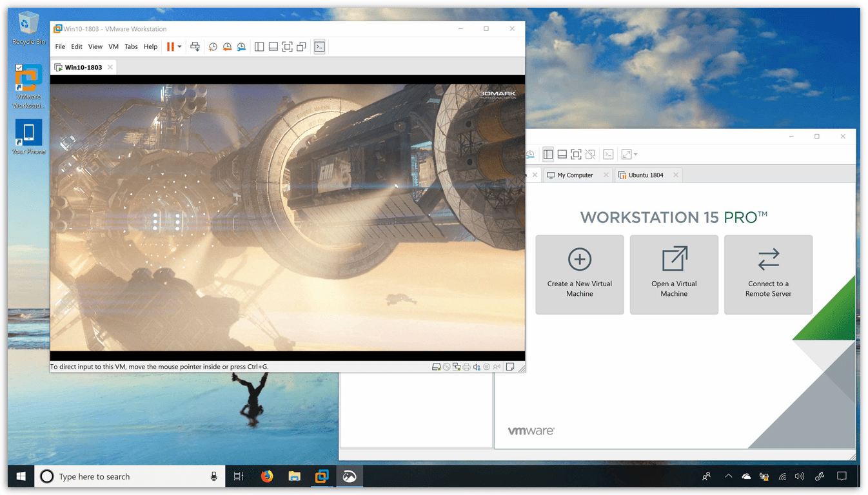Open the Snapshot Manager icon
The image size is (868, 495).
point(241,46)
